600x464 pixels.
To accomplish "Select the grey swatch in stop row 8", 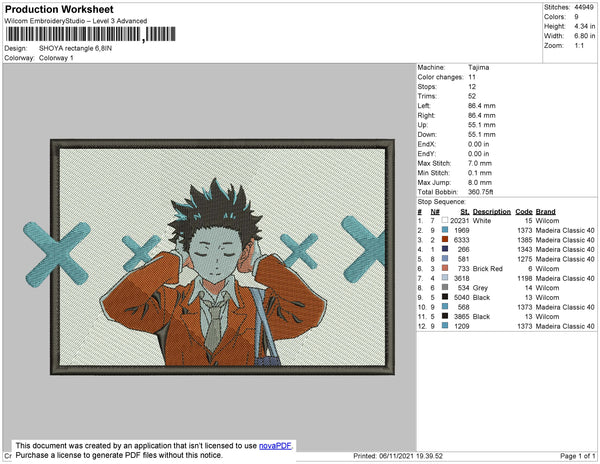I will tap(445, 287).
